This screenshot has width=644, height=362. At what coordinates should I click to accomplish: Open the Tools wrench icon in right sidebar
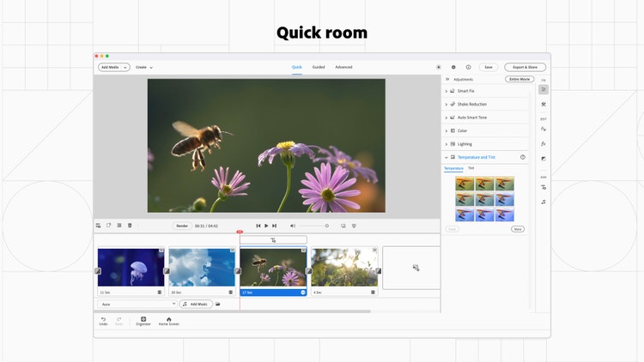pyautogui.click(x=544, y=105)
